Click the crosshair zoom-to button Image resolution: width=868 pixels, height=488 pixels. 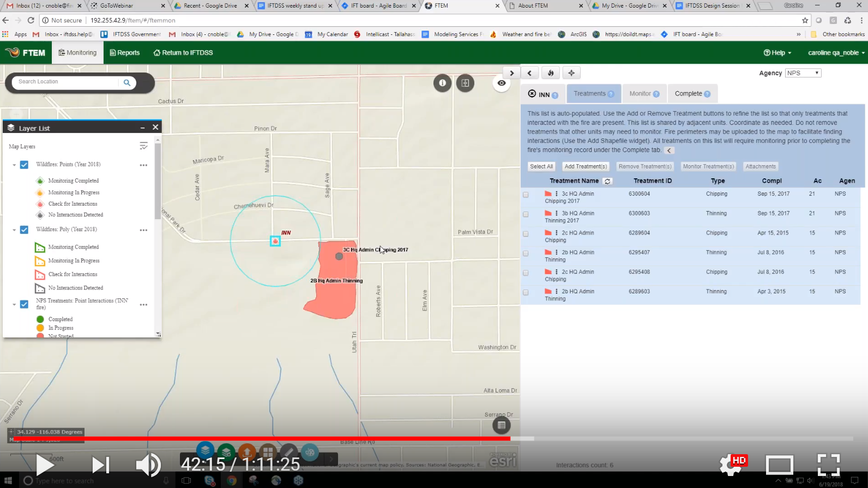click(571, 73)
